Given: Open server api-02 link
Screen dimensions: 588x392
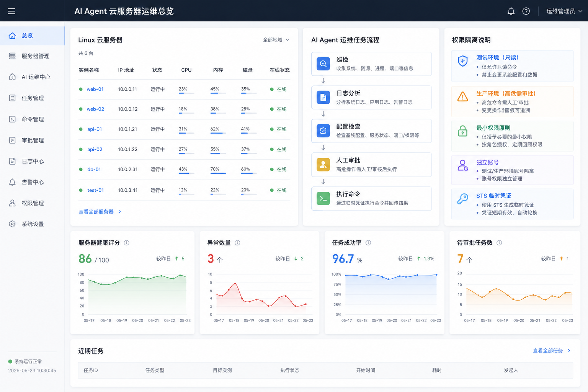Looking at the screenshot, I should [95, 149].
